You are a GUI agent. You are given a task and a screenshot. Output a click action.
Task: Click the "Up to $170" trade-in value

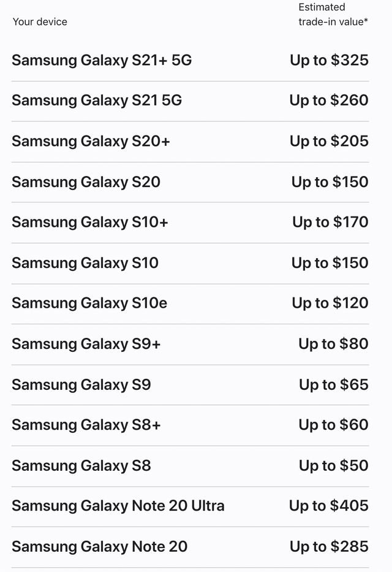tap(330, 223)
